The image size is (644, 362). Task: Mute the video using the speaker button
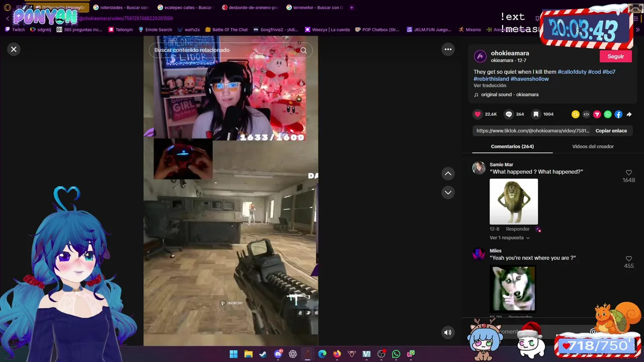coord(448,332)
